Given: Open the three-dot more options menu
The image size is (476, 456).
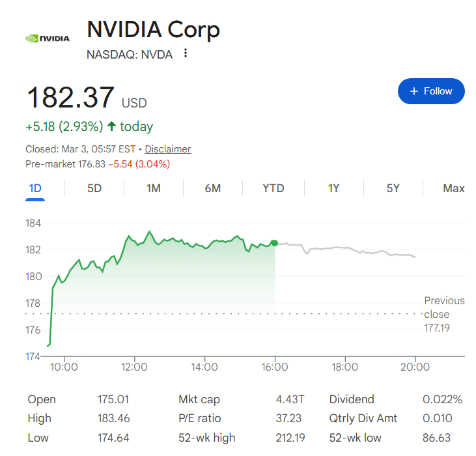Looking at the screenshot, I should coord(186,53).
